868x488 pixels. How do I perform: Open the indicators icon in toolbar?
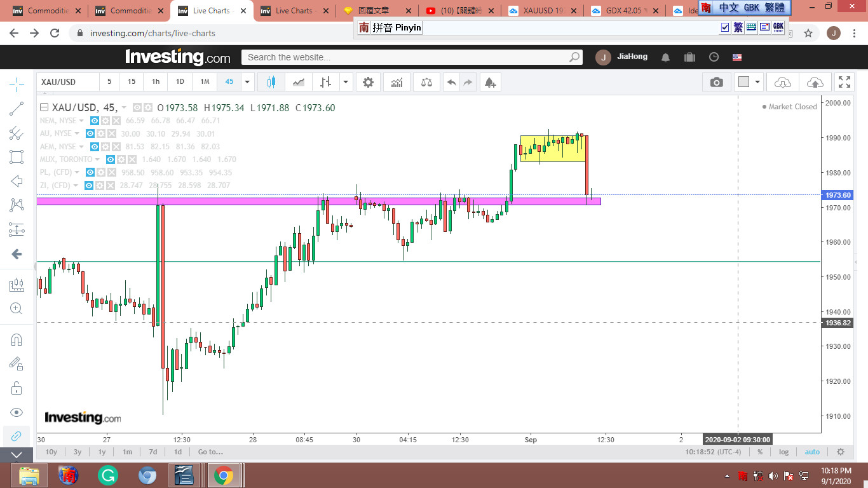coord(397,82)
